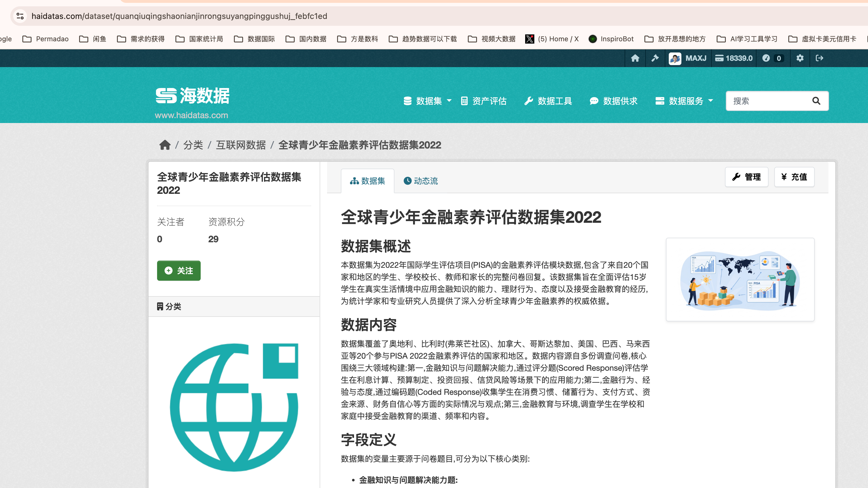
Task: Open 互联网数据 breadcrumb link
Action: 241,145
